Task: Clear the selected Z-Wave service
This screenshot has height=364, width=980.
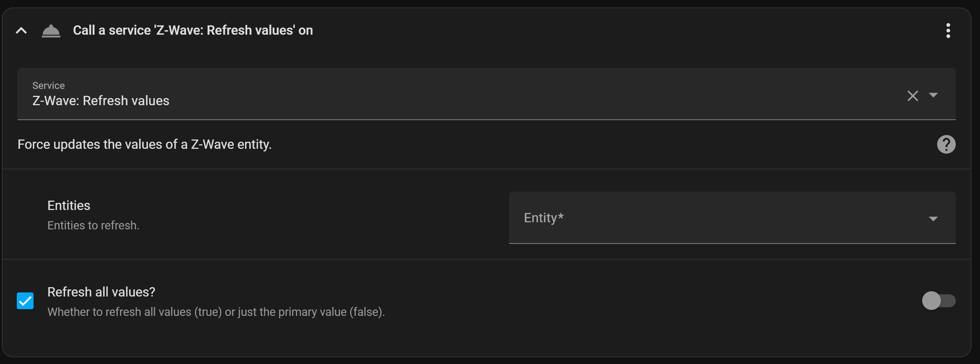Action: pyautogui.click(x=913, y=95)
